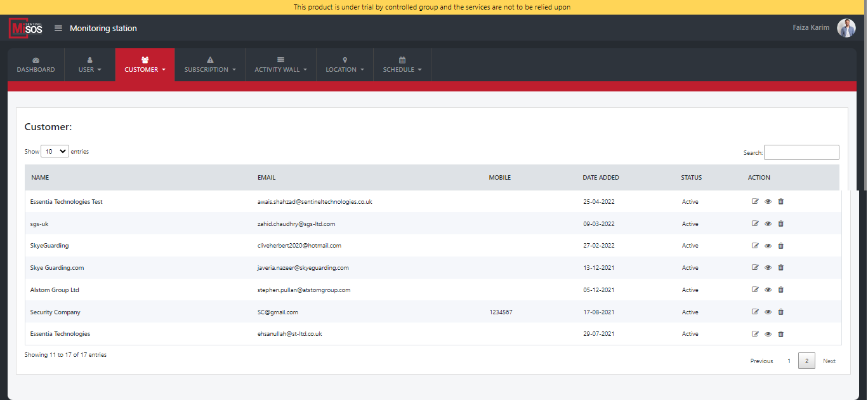The height and width of the screenshot is (400, 868).
Task: Click the edit icon for Essentia Technologies Test
Action: point(755,201)
